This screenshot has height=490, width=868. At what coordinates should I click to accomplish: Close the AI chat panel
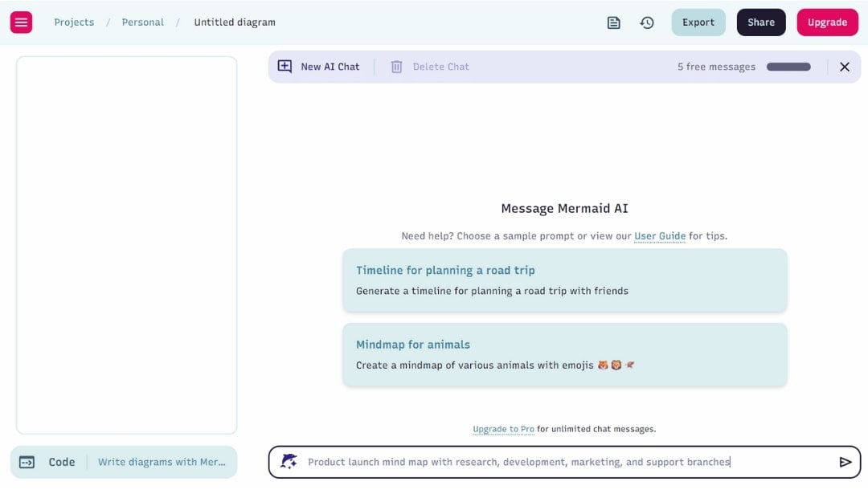[844, 67]
